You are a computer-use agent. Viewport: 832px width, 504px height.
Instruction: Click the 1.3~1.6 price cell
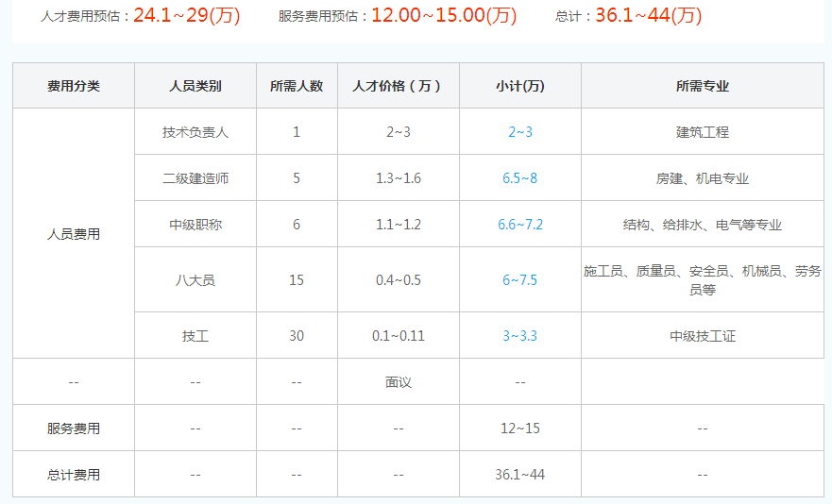pyautogui.click(x=399, y=178)
